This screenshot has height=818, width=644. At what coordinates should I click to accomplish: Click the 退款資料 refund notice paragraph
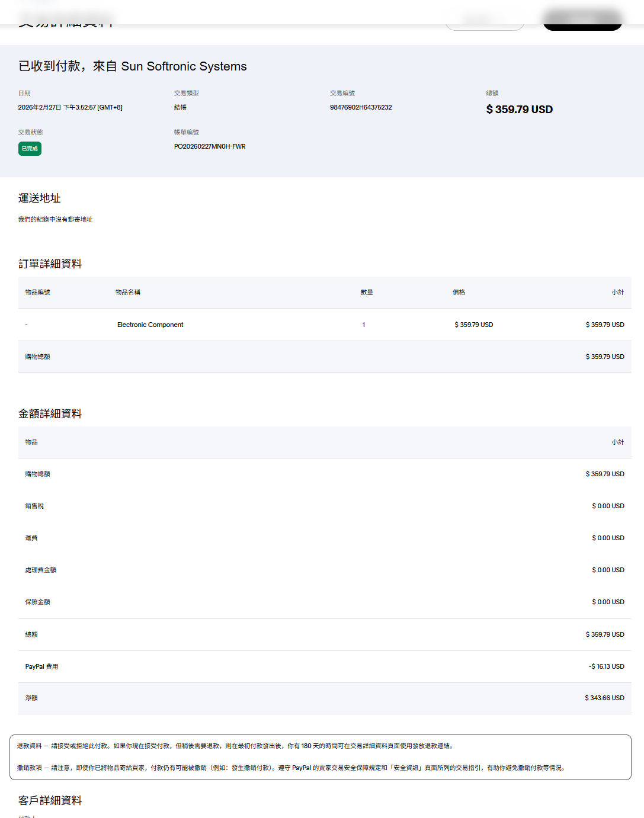click(235, 746)
